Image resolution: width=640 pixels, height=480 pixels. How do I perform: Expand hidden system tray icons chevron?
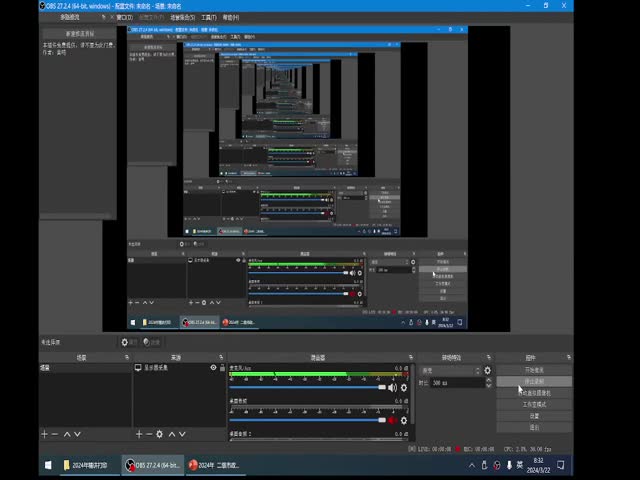tap(472, 465)
